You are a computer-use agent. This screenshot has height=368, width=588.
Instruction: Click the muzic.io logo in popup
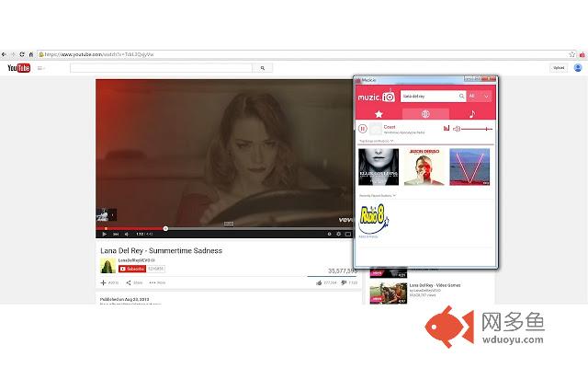(x=376, y=97)
